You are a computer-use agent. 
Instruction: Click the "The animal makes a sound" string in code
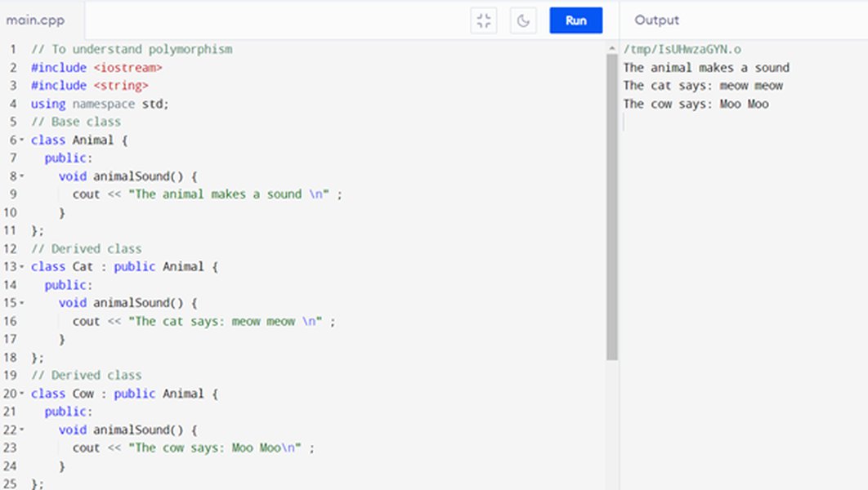[x=229, y=194]
